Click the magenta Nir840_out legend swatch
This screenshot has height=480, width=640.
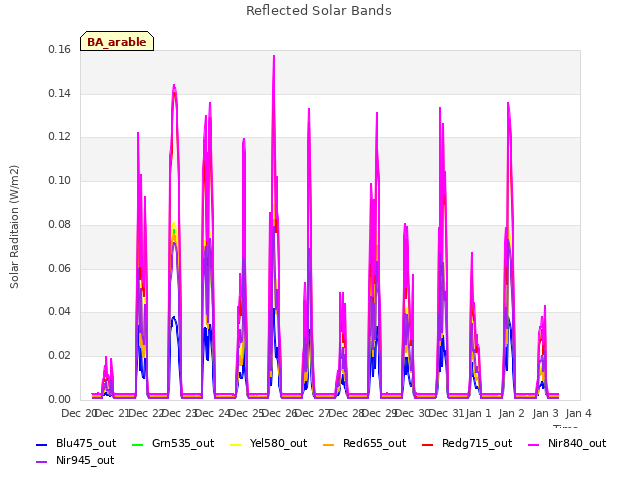(x=533, y=444)
